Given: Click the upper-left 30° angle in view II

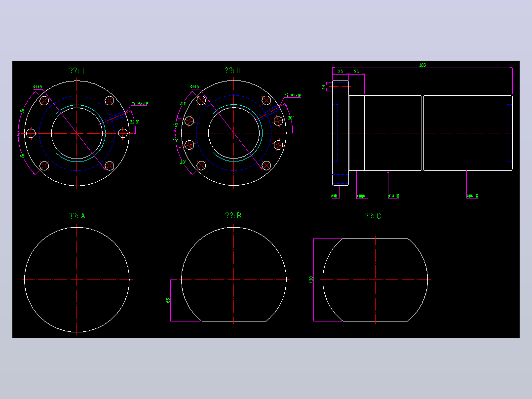Looking at the screenshot, I should (183, 104).
